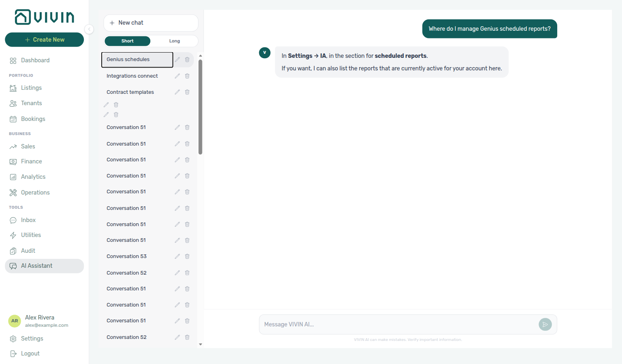The height and width of the screenshot is (364, 622).
Task: Click the VIVIN logo
Action: (x=45, y=17)
